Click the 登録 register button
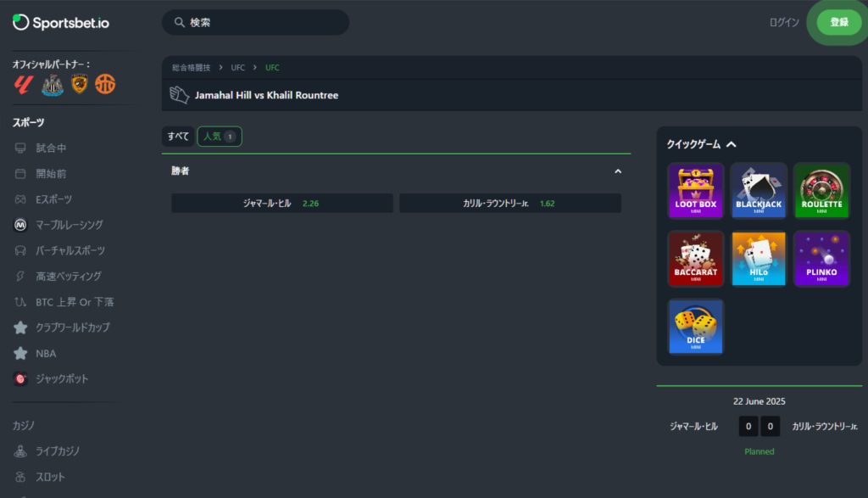 839,22
